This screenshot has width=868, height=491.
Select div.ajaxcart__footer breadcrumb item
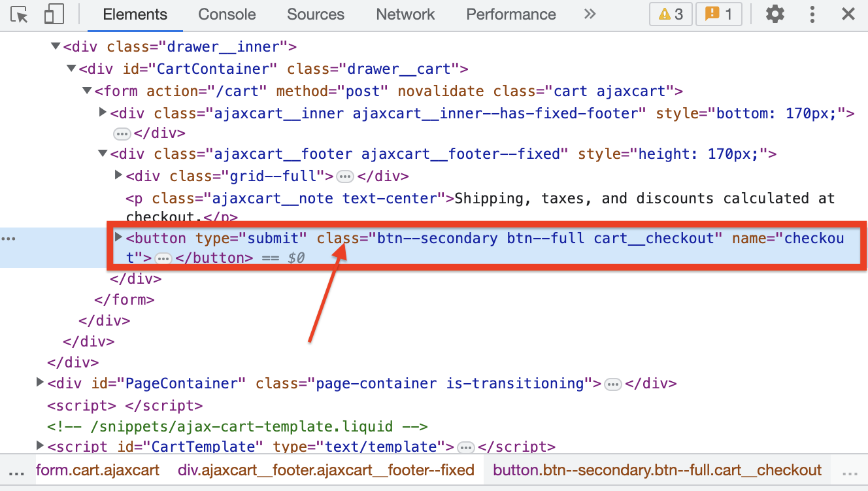tap(326, 470)
